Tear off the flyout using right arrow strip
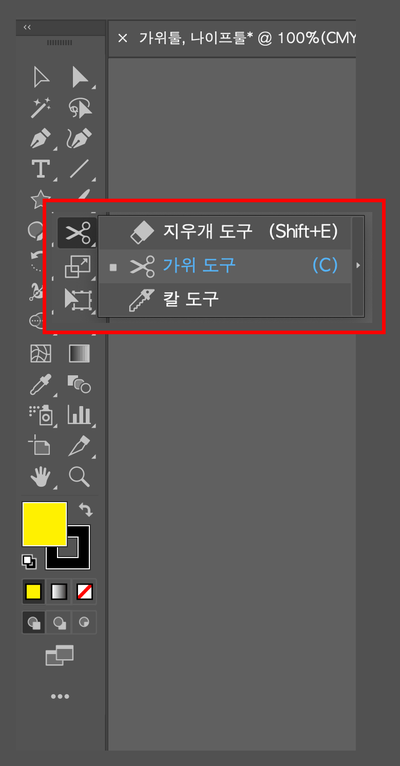This screenshot has width=400, height=766. click(358, 266)
